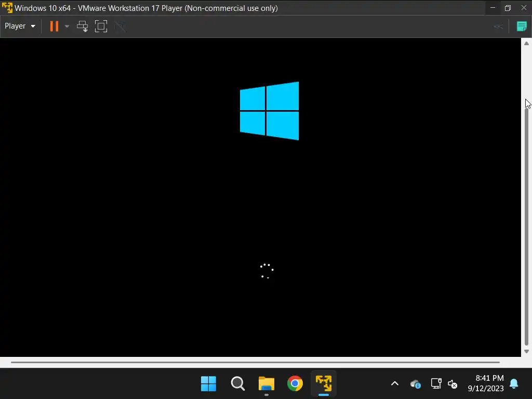This screenshot has height=399, width=532.
Task: Click the greyed Unity mode icon
Action: click(x=120, y=26)
